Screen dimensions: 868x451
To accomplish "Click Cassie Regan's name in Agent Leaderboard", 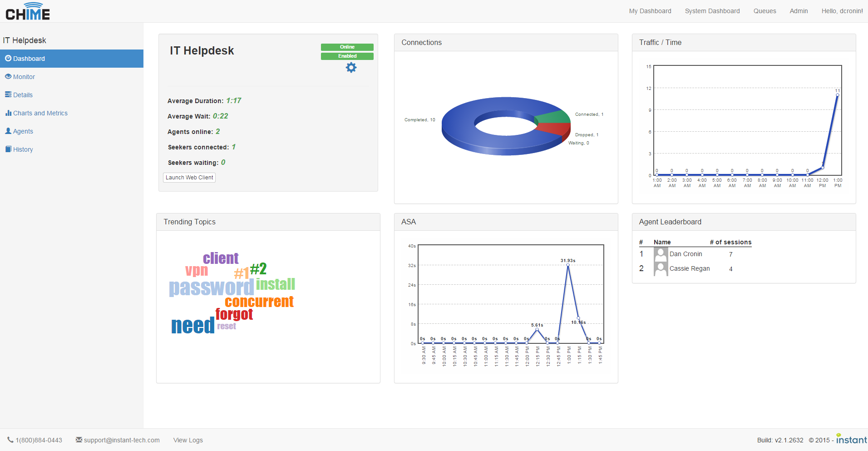I will (x=690, y=268).
